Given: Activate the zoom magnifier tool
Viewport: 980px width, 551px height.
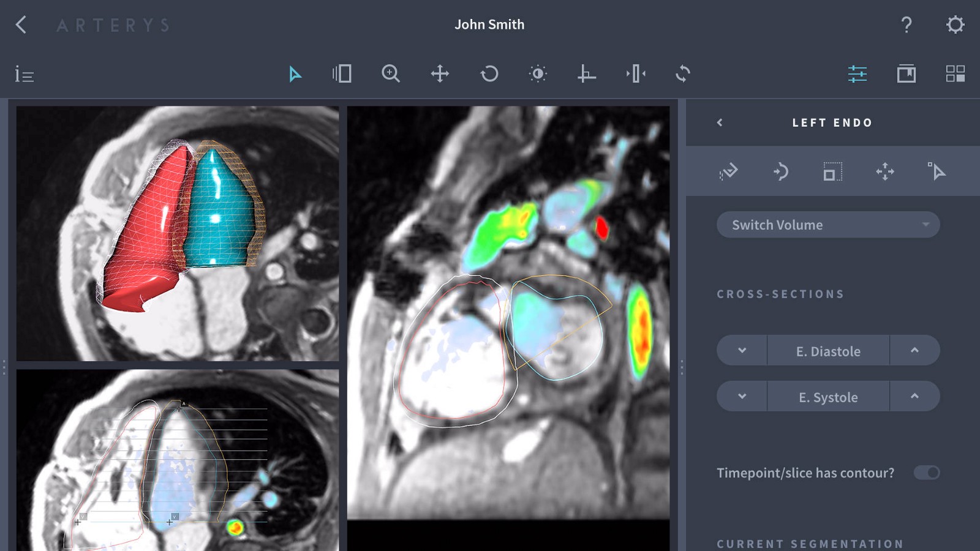Looking at the screenshot, I should [391, 74].
